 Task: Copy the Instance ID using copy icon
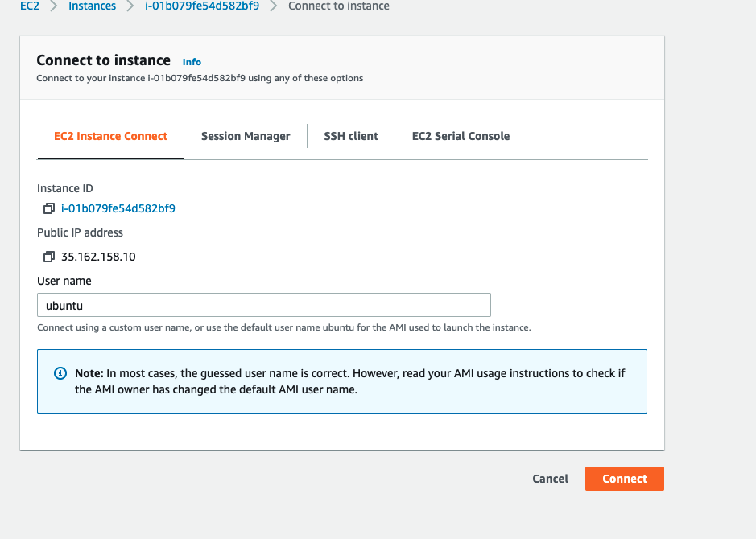coord(48,209)
